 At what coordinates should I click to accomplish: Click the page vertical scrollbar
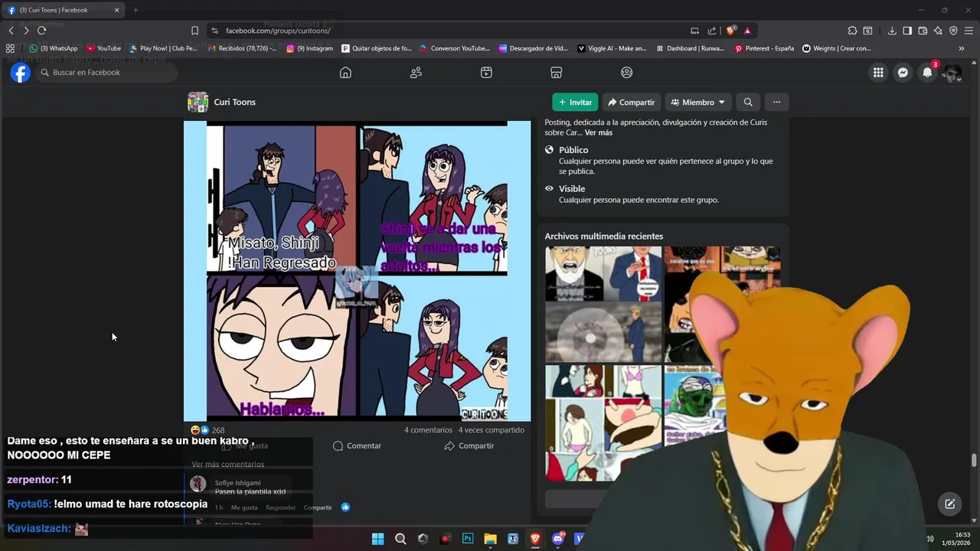coord(974,460)
